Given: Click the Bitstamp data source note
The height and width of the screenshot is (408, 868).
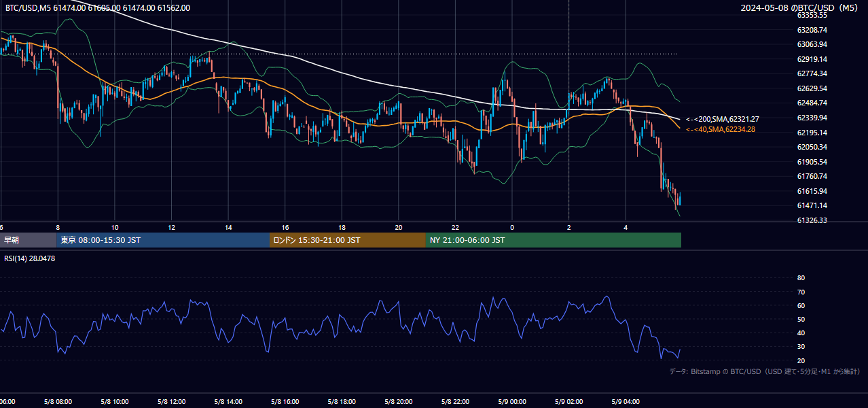Looking at the screenshot, I should 765,371.
